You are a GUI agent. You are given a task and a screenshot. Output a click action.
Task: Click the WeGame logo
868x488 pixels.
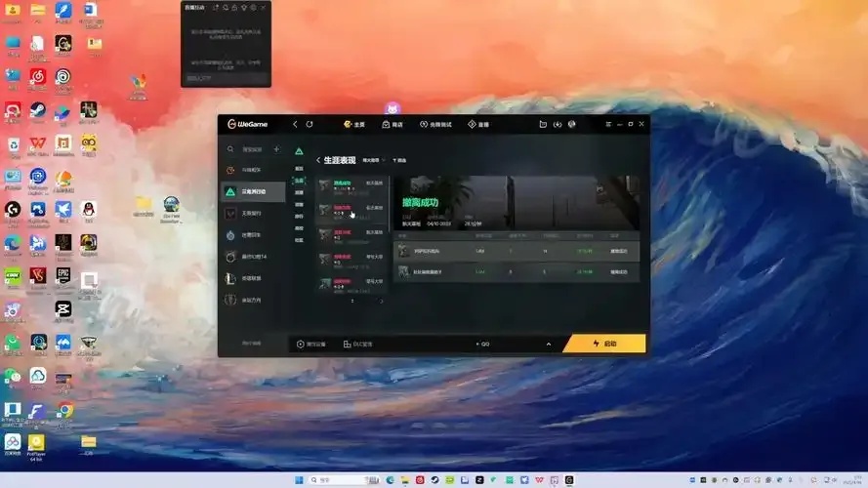click(247, 125)
